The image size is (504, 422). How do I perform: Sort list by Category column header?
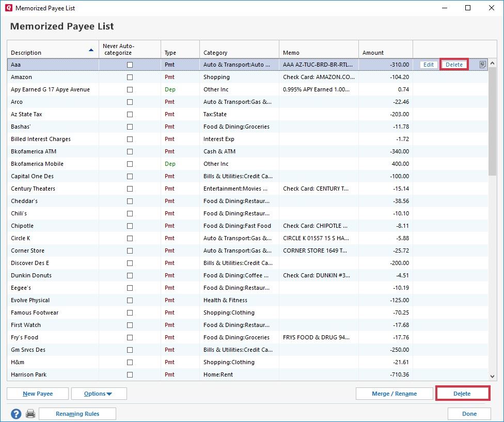pos(215,53)
